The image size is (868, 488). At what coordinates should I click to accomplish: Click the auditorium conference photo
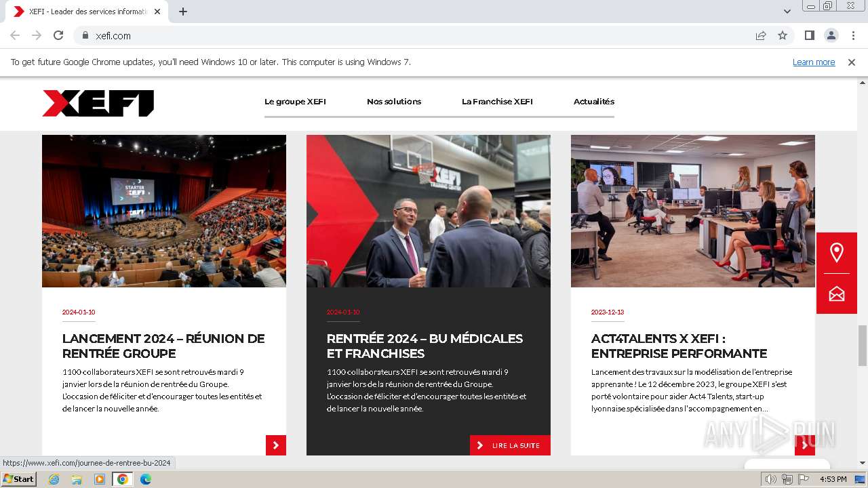[164, 211]
